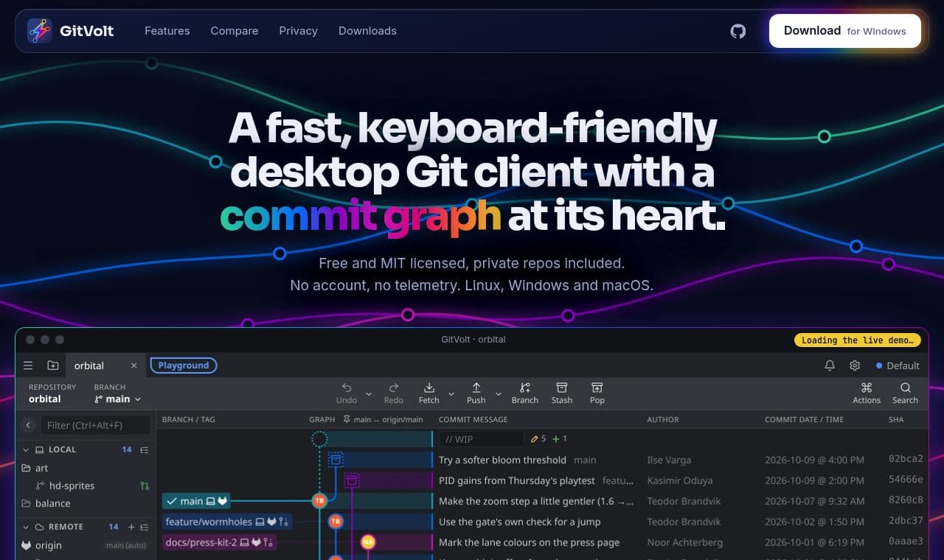Push commits with the Push icon
Image resolution: width=944 pixels, height=560 pixels.
coord(476,388)
